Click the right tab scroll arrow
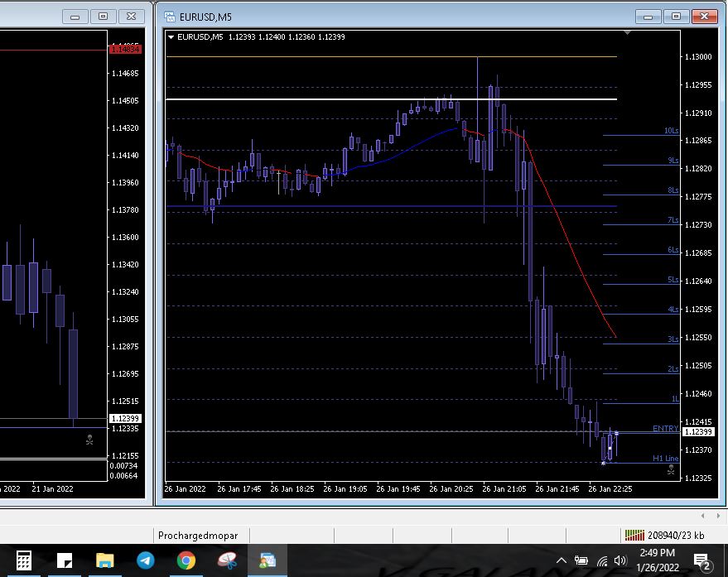This screenshot has width=728, height=577. pyautogui.click(x=717, y=515)
